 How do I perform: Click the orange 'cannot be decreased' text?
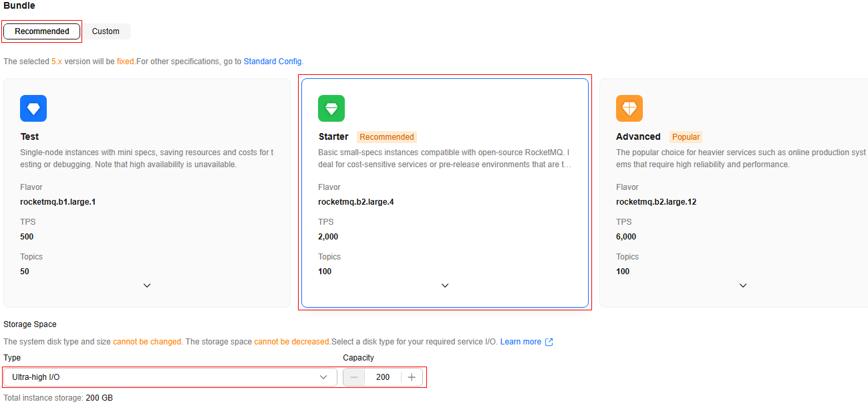tap(292, 342)
